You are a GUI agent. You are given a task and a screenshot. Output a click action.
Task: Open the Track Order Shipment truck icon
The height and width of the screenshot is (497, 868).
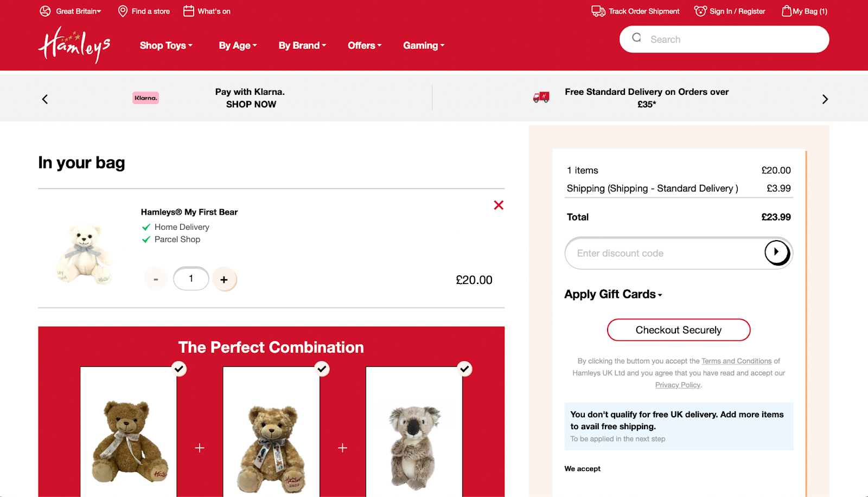tap(597, 11)
